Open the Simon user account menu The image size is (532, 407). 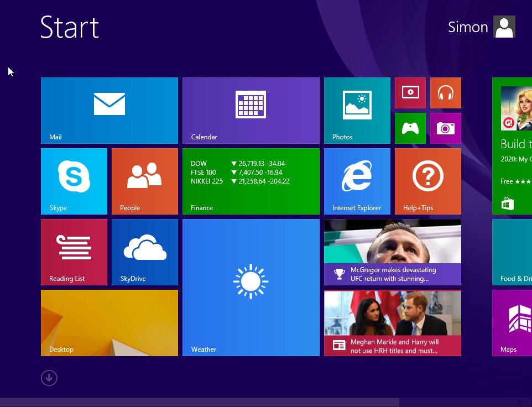(x=481, y=27)
